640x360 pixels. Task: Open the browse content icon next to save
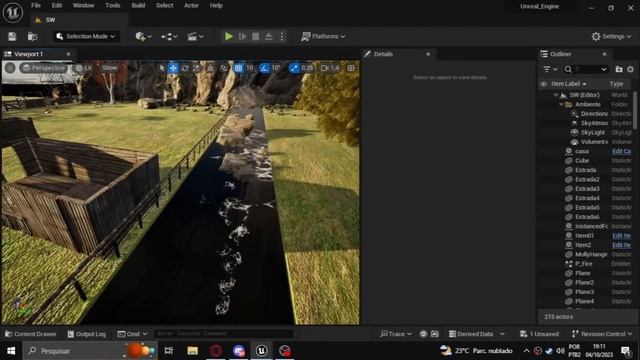(32, 36)
